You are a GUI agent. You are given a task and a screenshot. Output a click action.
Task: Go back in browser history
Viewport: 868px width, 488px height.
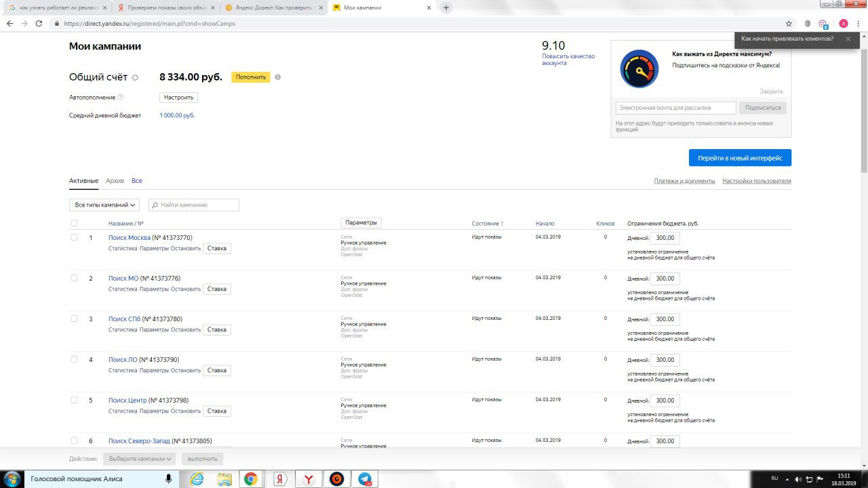pos(9,23)
